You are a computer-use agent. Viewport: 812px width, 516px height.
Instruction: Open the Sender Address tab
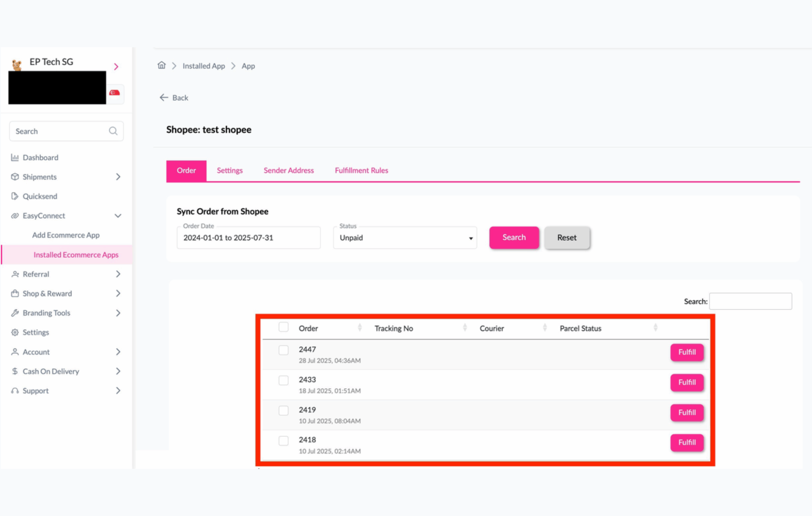click(x=288, y=171)
